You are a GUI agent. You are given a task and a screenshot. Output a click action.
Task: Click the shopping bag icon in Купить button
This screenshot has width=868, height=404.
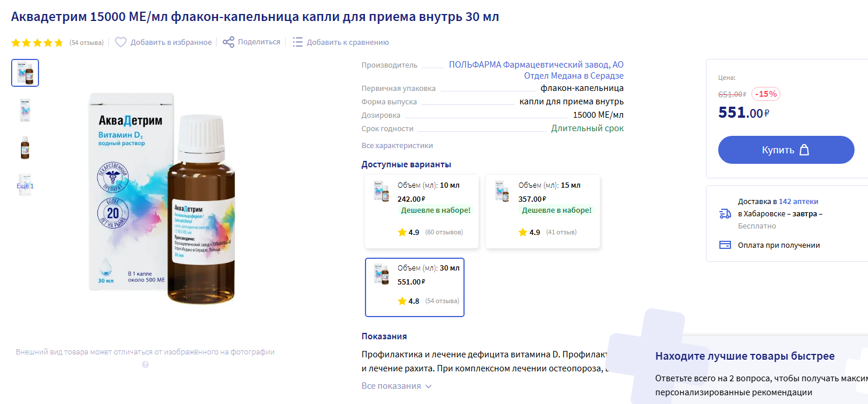coord(804,150)
